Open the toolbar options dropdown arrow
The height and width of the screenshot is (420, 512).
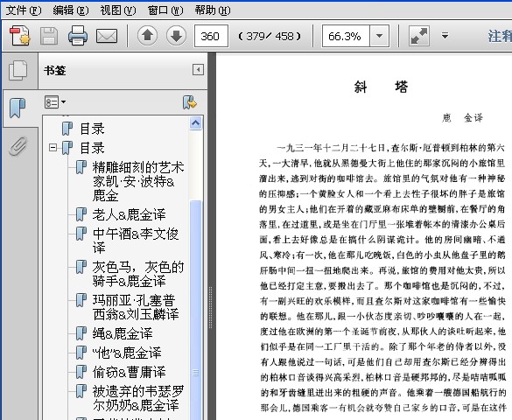coord(445,35)
